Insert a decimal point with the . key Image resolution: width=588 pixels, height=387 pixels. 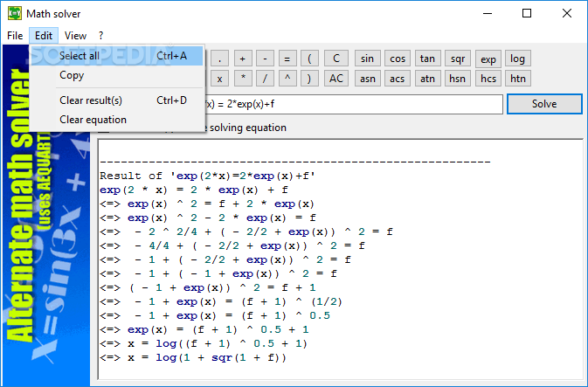click(220, 59)
